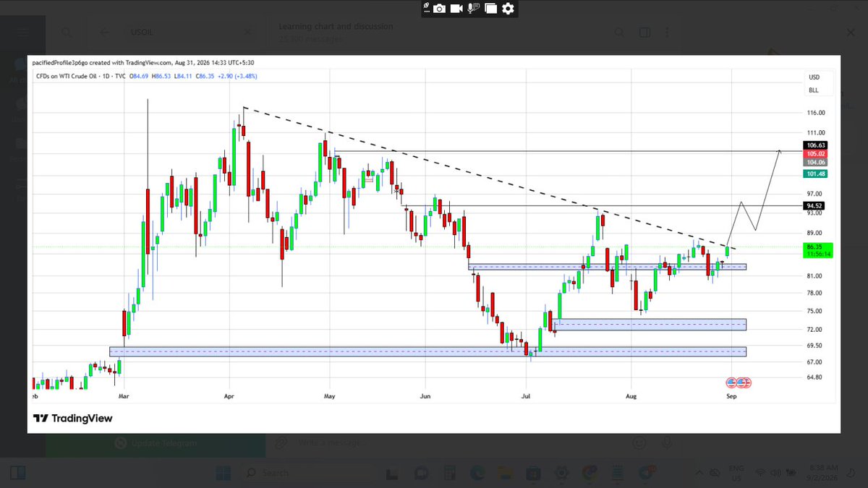Click the OneDrive cloud tray icon
The height and width of the screenshot is (488, 868).
714,474
